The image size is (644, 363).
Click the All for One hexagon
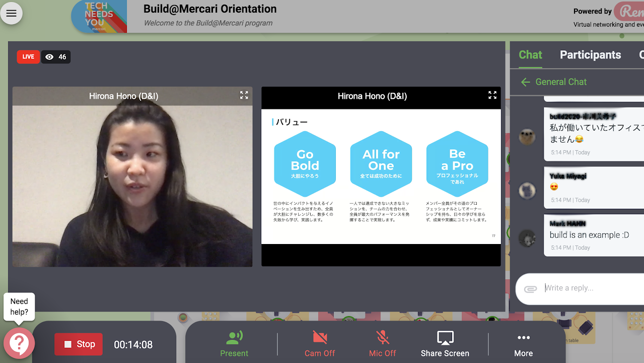pos(381,164)
